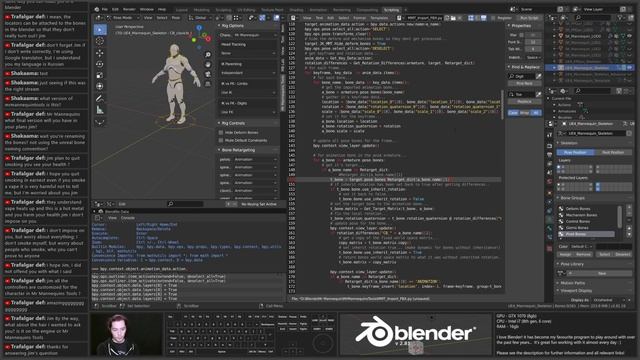Select the Measure tool in viewport toolbar
This screenshot has width=640, height=360.
tap(100, 110)
